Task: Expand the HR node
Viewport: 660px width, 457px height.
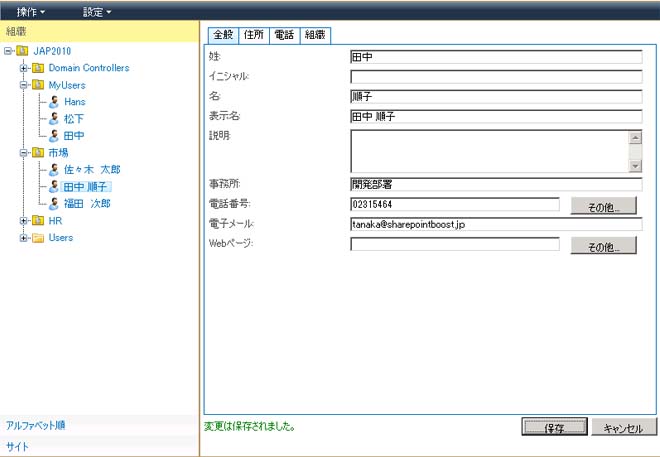Action: coord(24,221)
